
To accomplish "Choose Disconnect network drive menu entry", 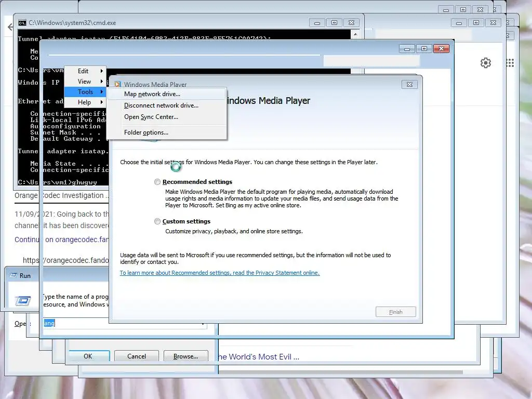I will (167, 105).
